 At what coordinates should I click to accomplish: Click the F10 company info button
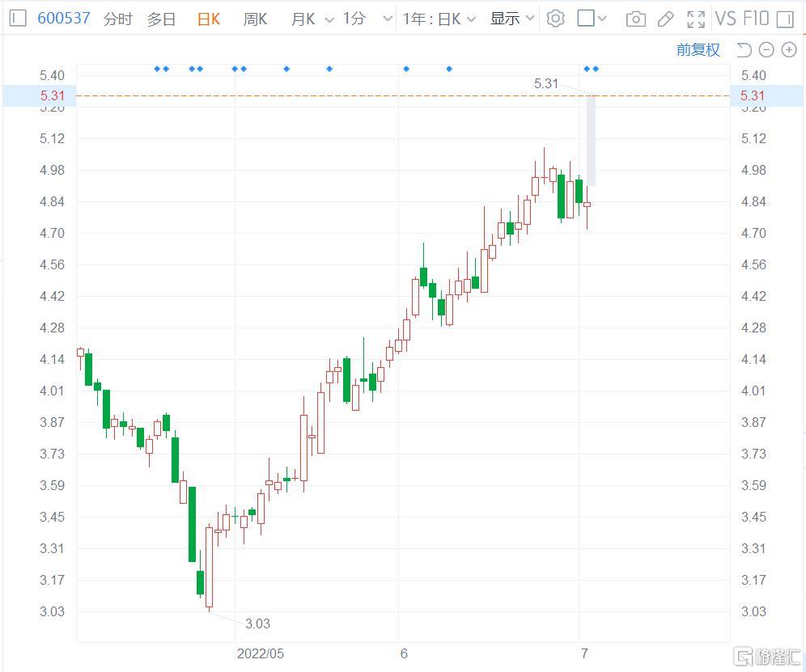coord(754,19)
